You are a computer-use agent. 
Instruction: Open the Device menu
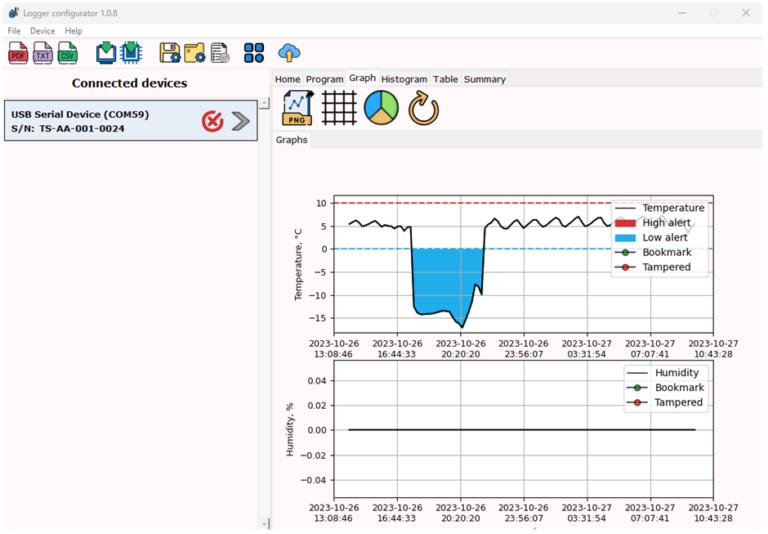click(x=43, y=31)
